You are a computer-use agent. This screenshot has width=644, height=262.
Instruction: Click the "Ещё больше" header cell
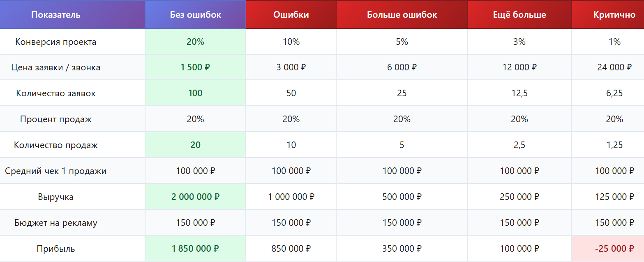[x=519, y=15]
